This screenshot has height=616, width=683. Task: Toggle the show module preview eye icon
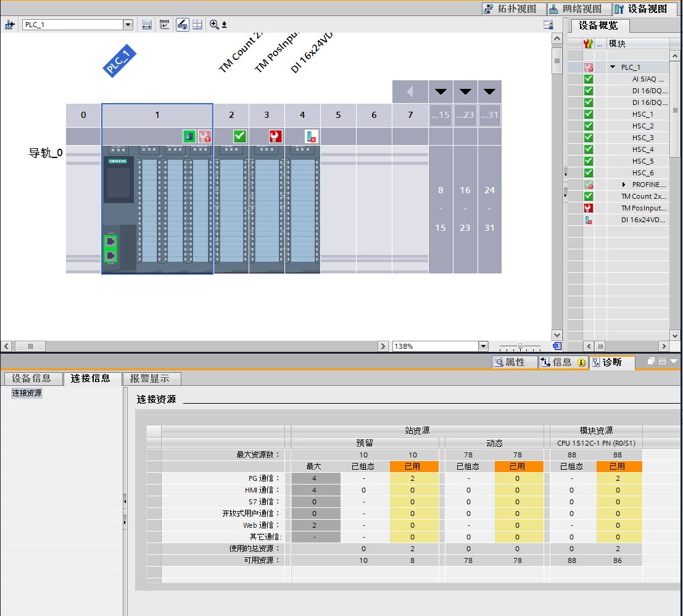pyautogui.click(x=183, y=25)
